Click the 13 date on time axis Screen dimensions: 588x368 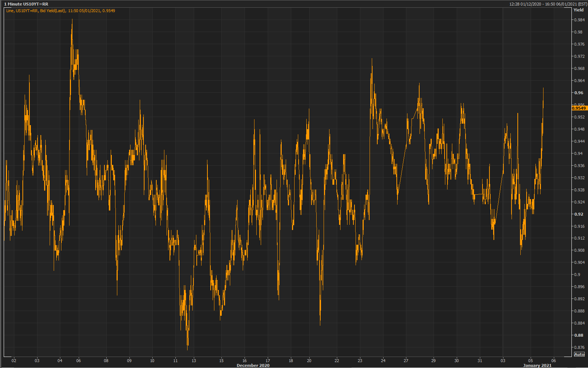(194, 361)
